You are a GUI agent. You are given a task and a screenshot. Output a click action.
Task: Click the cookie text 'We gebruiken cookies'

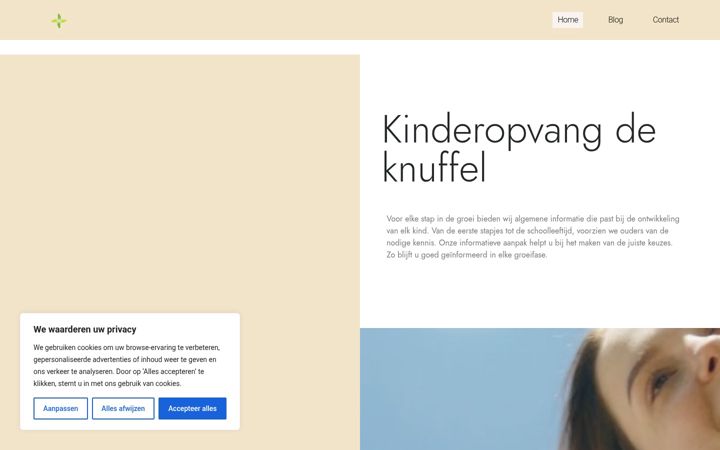coord(127,366)
